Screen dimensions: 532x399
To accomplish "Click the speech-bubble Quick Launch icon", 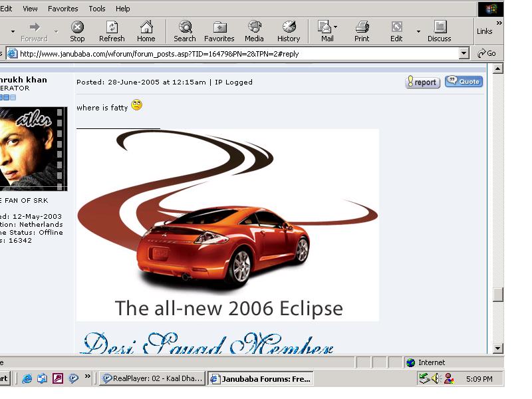I will 73,378.
